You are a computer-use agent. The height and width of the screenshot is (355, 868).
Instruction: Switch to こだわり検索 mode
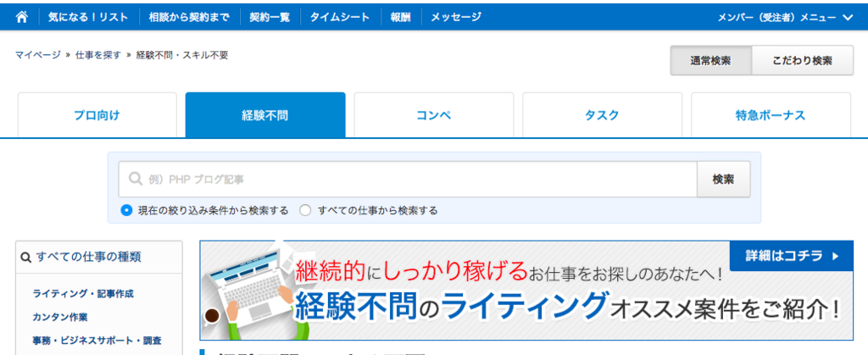(803, 61)
